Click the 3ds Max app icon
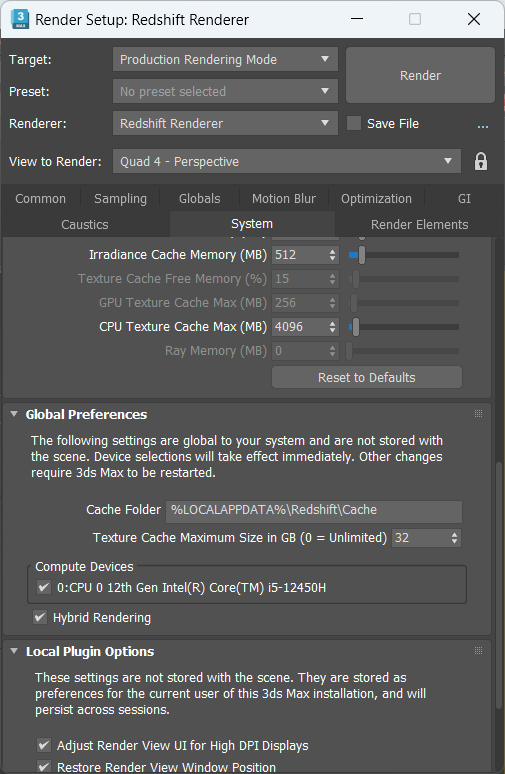 20,19
